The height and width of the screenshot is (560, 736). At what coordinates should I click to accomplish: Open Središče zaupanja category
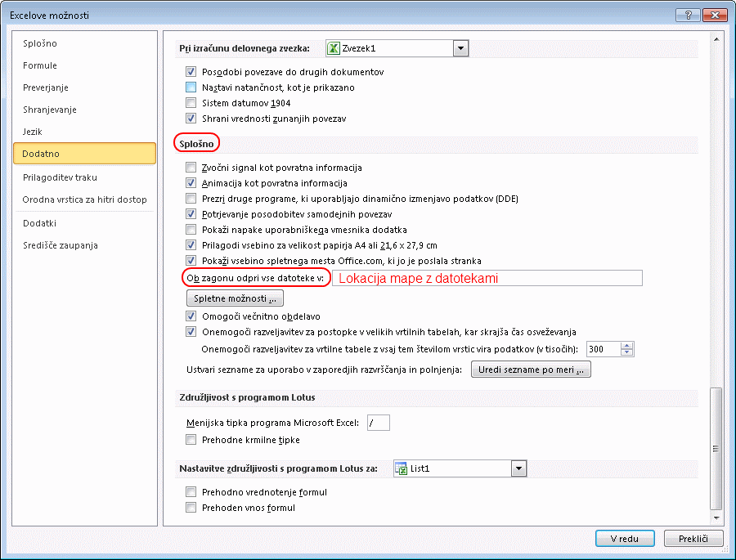coord(60,245)
